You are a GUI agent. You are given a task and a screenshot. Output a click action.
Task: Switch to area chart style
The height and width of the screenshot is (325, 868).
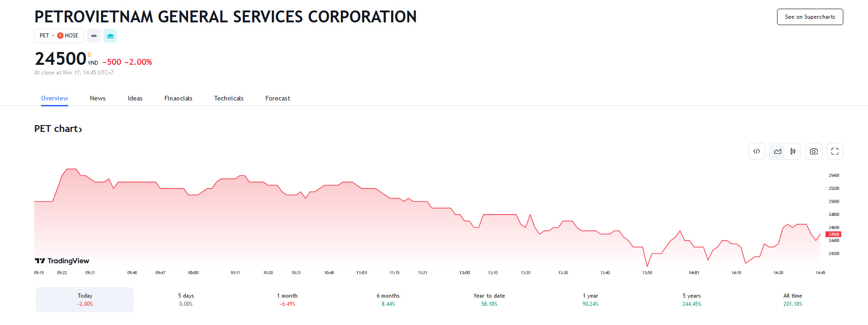pos(777,152)
